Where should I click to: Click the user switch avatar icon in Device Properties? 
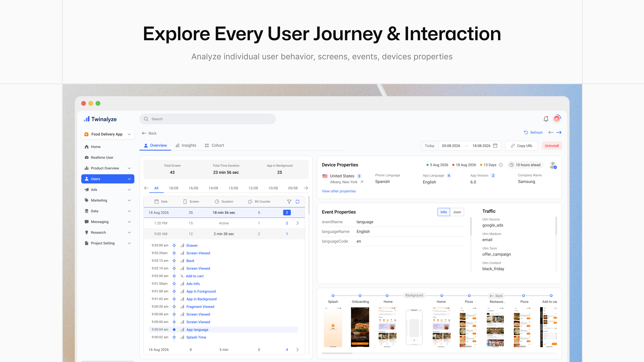point(553,165)
